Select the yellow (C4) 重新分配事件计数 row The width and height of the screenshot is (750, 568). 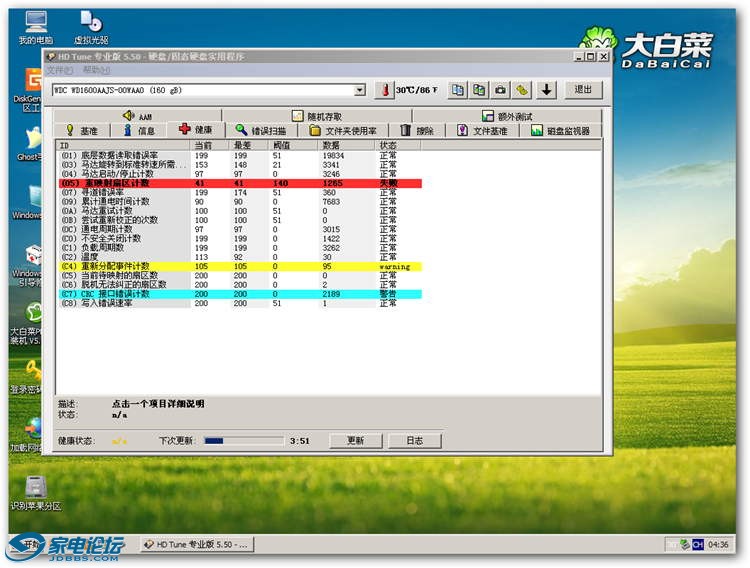click(x=240, y=266)
